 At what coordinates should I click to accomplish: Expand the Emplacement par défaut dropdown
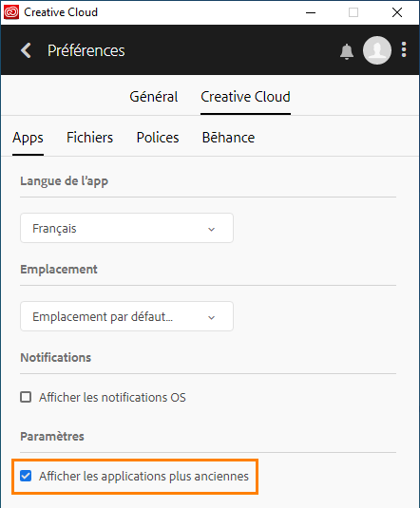click(x=126, y=316)
